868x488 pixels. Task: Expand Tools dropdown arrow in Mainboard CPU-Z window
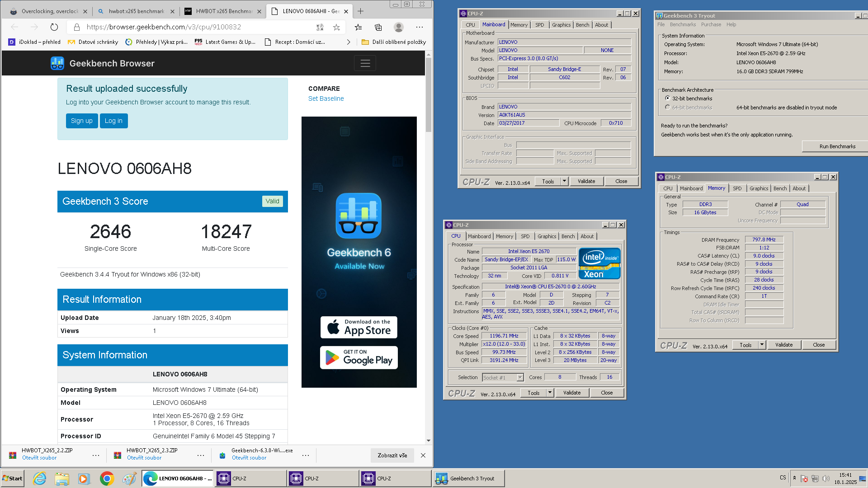point(564,181)
